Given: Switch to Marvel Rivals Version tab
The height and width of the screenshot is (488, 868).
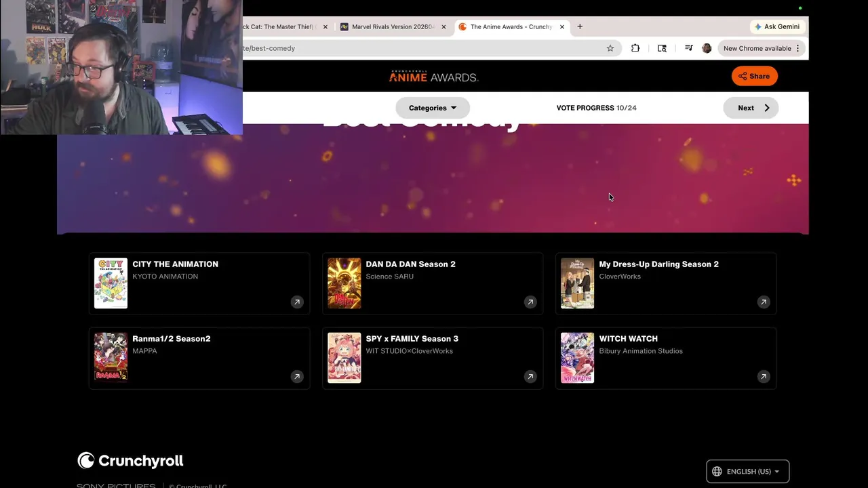Looking at the screenshot, I should (x=393, y=27).
